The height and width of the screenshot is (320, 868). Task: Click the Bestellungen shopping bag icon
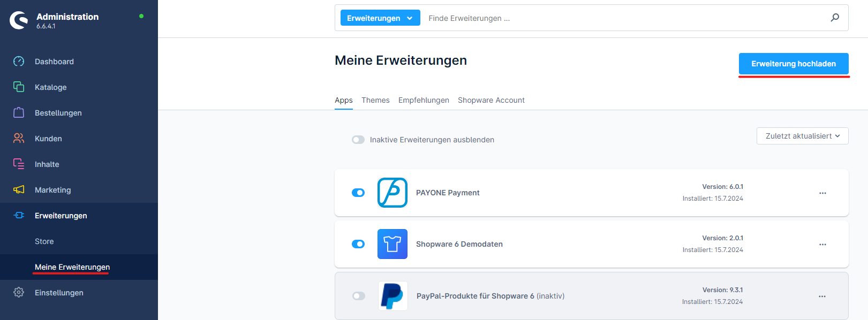[19, 112]
